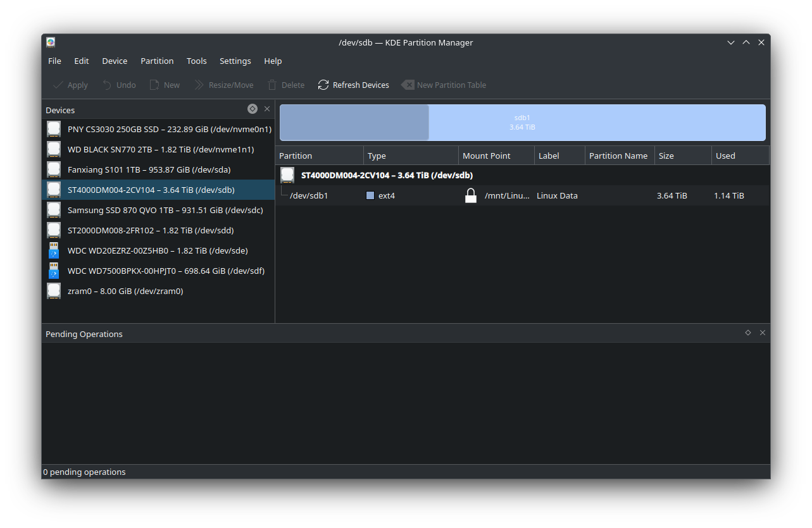Select PNY CS3030 250GB SSD device
The image size is (812, 528).
click(158, 129)
